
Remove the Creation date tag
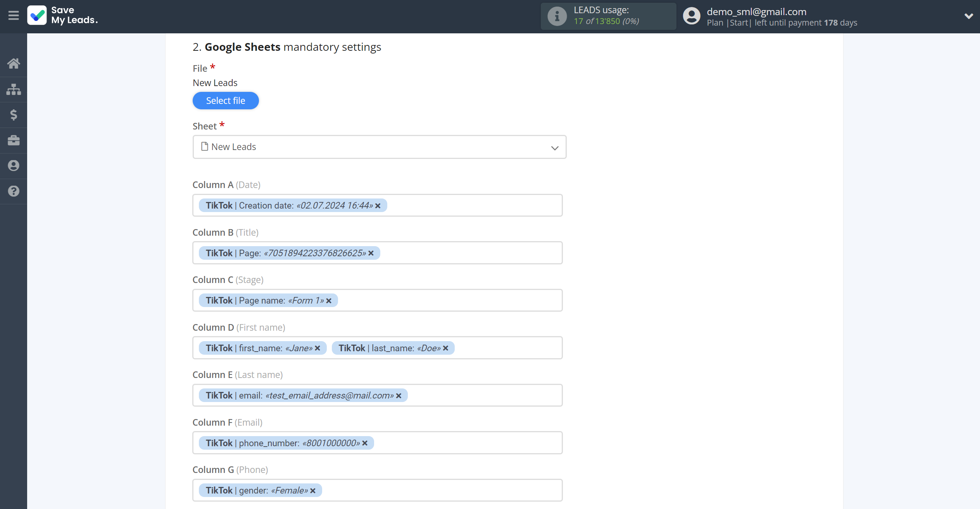[x=378, y=206]
